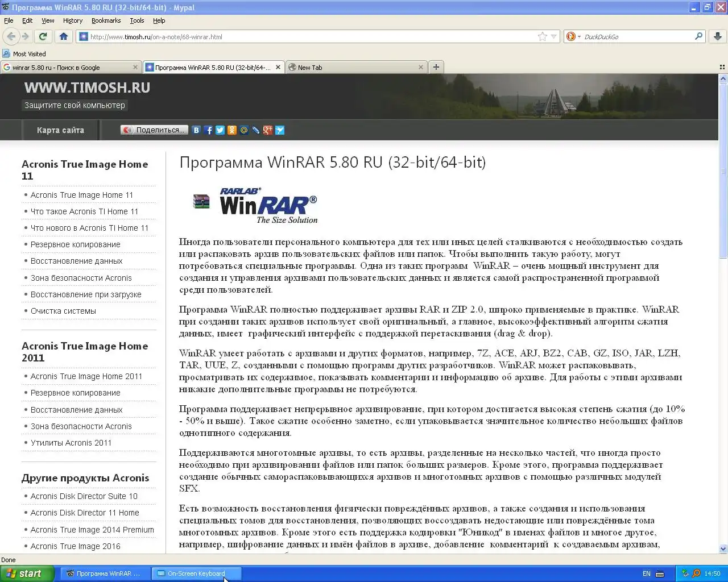Screen dimensions: 728x582
Task: Click the orange magnifier tray icon
Action: (696, 573)
